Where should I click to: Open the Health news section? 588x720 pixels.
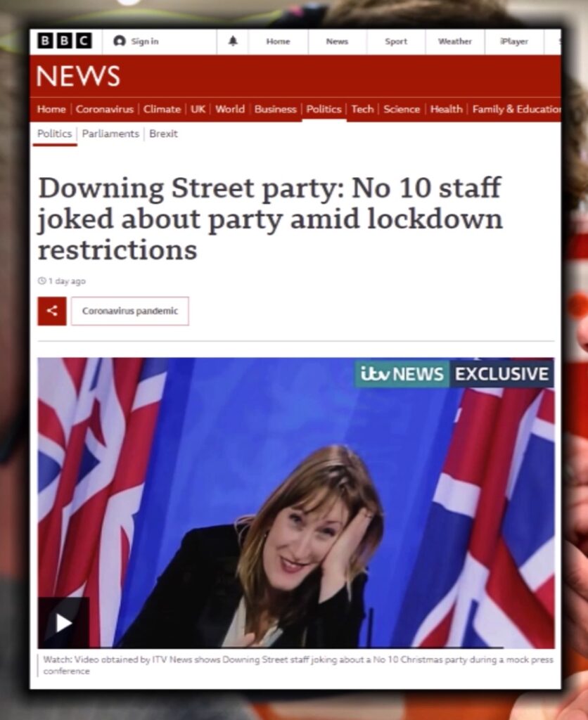coord(446,109)
